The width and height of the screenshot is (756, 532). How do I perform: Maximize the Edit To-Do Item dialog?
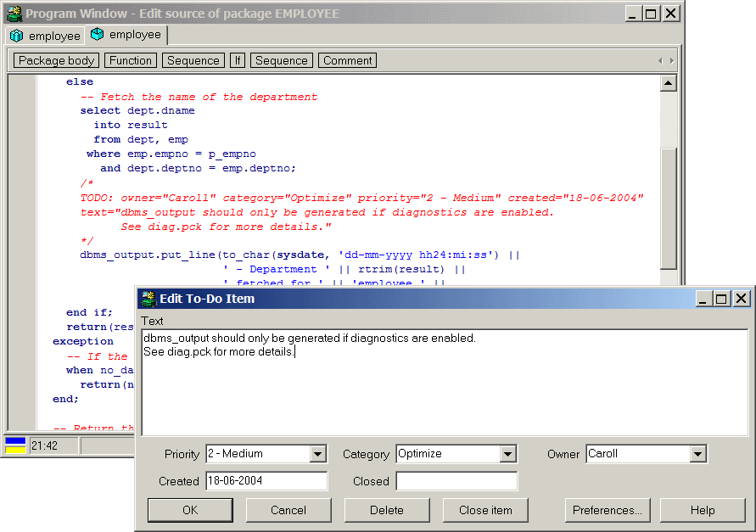[721, 299]
